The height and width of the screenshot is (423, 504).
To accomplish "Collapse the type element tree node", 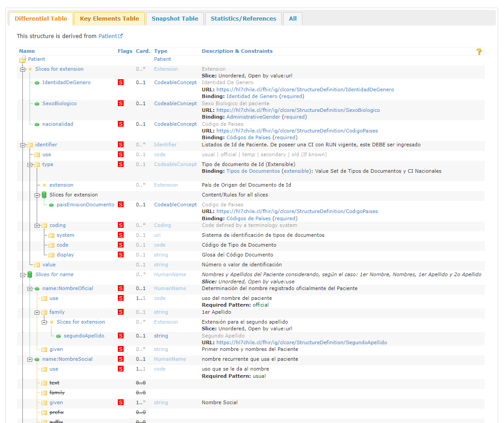I will click(30, 165).
